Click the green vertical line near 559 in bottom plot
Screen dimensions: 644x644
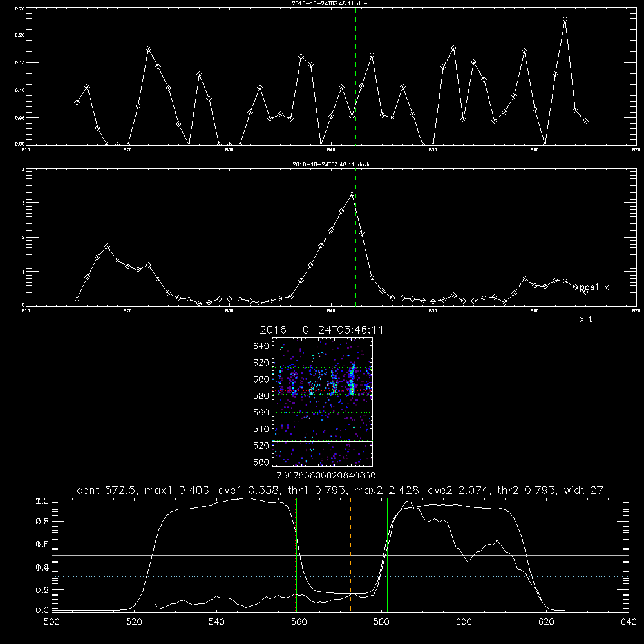(296, 554)
